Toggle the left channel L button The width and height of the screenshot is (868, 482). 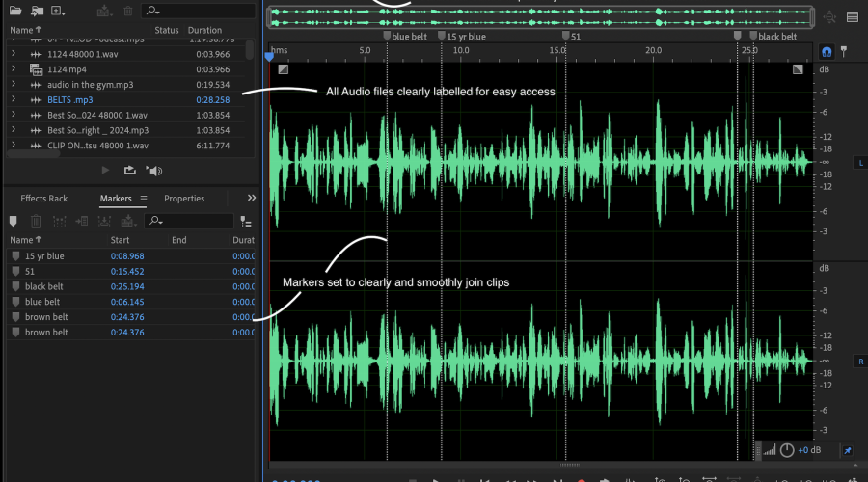pos(859,162)
